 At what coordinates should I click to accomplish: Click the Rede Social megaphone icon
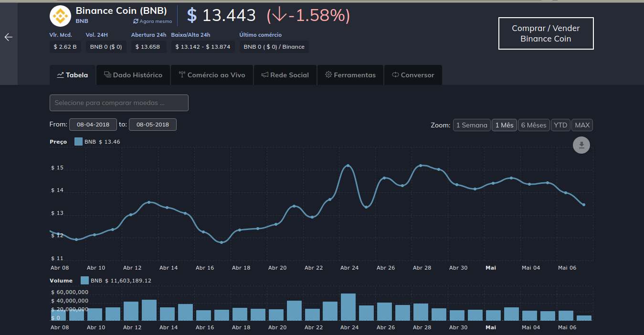[265, 75]
